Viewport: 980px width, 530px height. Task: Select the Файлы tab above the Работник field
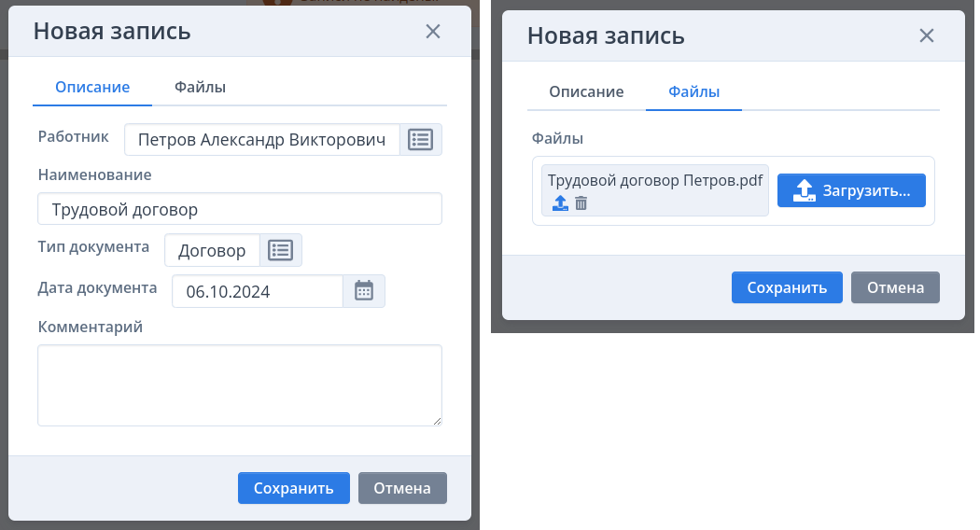(x=201, y=87)
